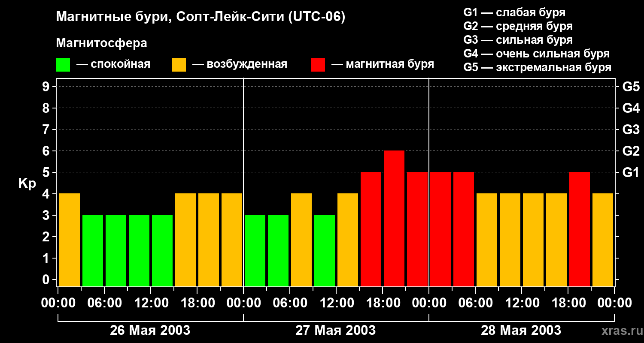644x343 pixels.
Task: Click the '— спокойная' legend label
Action: click(113, 64)
